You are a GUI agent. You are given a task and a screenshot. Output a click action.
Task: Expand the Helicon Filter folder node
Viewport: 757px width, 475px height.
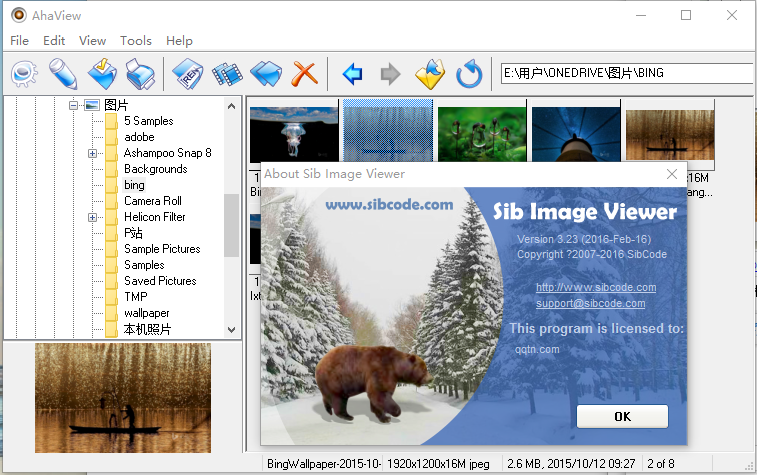92,217
